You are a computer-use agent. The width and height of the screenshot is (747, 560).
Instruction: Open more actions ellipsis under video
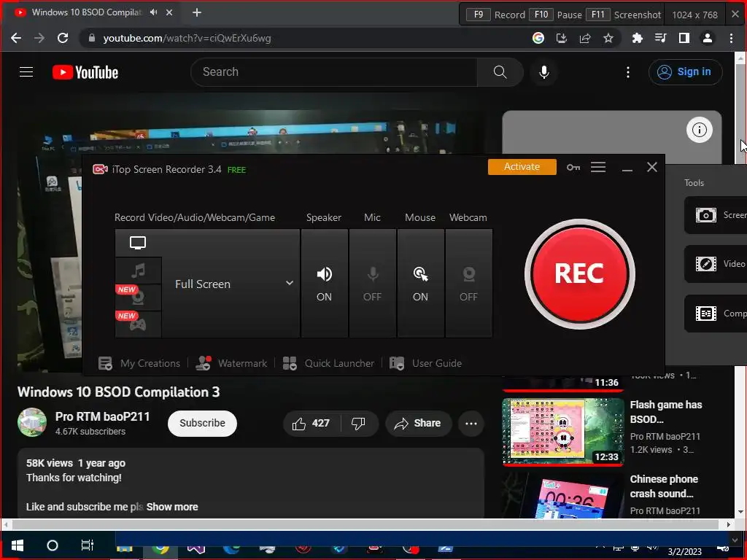pyautogui.click(x=471, y=424)
